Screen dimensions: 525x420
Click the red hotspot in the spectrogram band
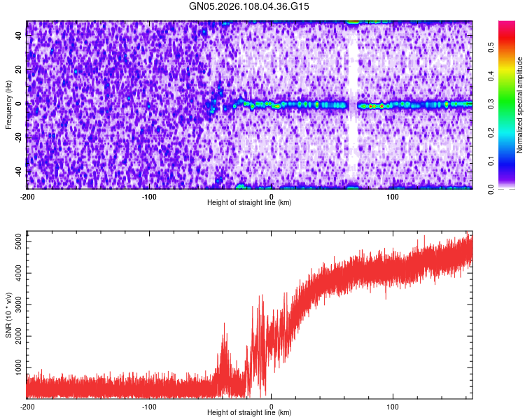[370, 106]
